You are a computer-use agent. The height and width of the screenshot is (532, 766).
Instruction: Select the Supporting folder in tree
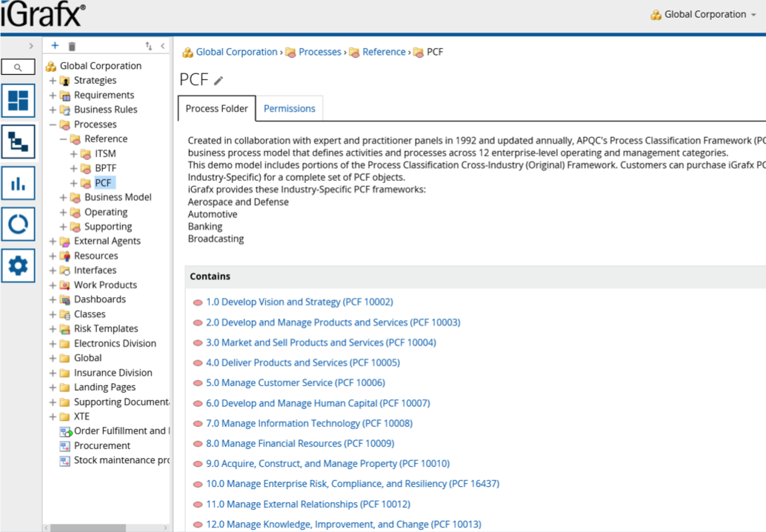click(x=108, y=227)
